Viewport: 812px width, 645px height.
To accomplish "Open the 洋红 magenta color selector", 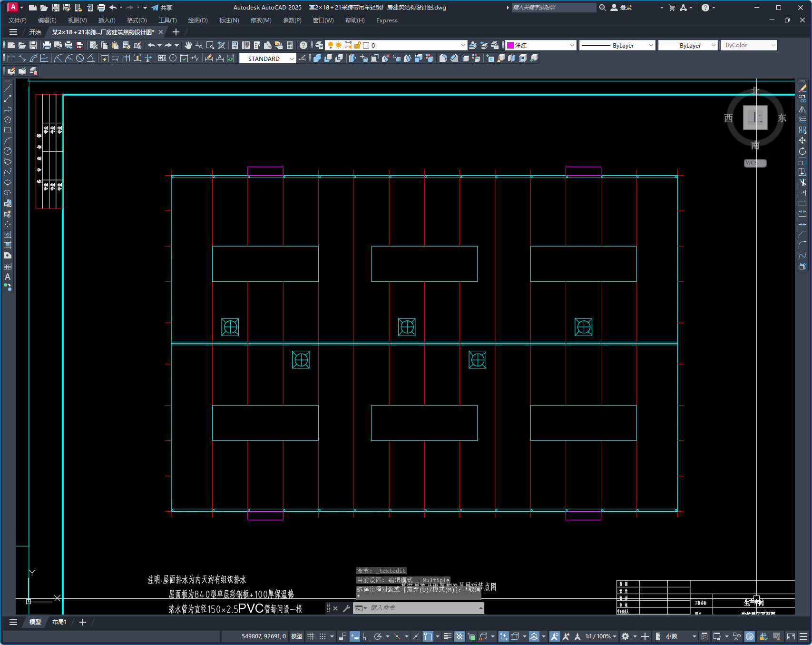I will 541,45.
